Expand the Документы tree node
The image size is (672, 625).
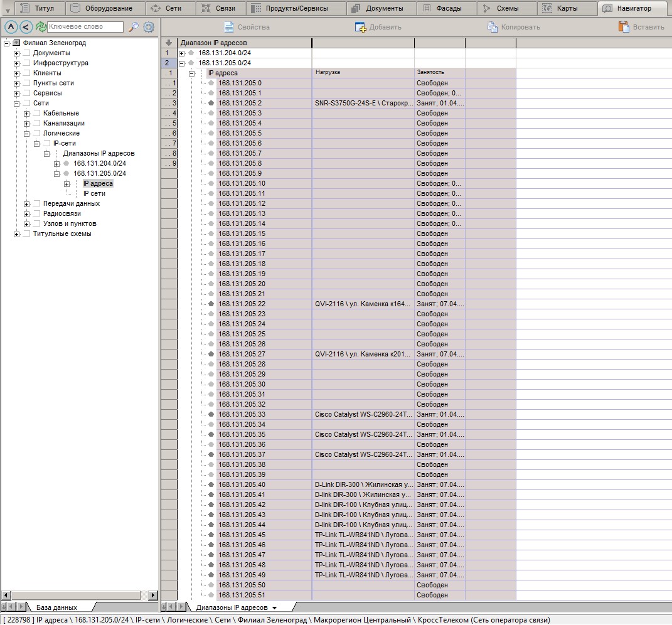(17, 53)
